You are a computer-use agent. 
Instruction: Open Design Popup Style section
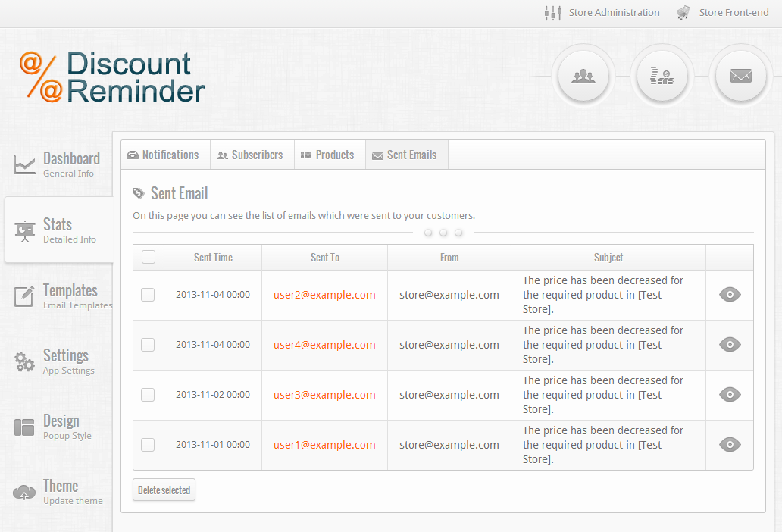[58, 427]
